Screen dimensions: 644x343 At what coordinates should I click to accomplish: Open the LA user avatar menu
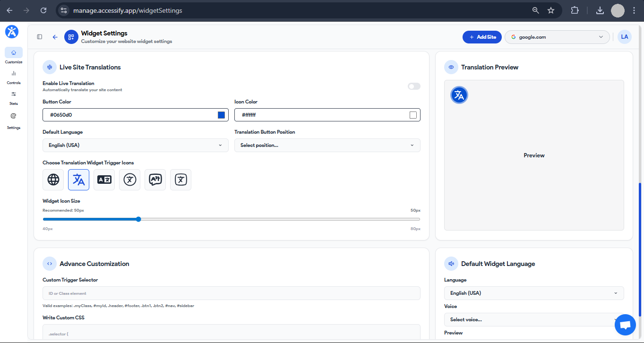(625, 37)
